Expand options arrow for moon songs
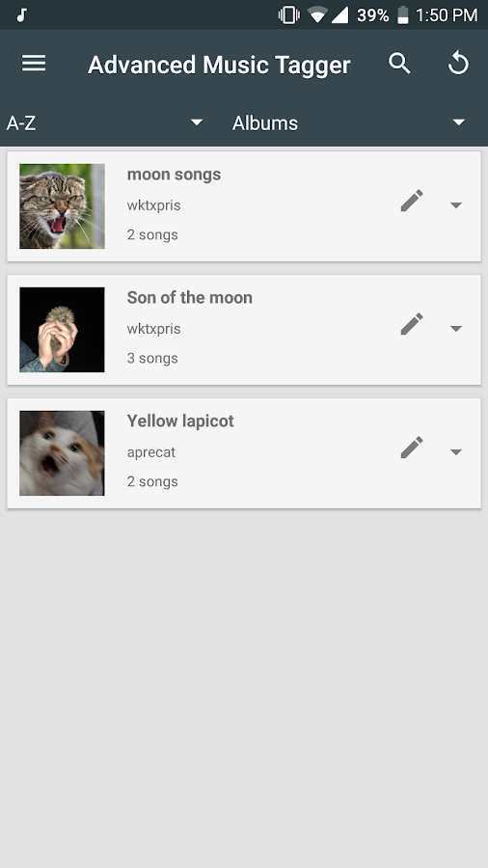 pyautogui.click(x=456, y=205)
